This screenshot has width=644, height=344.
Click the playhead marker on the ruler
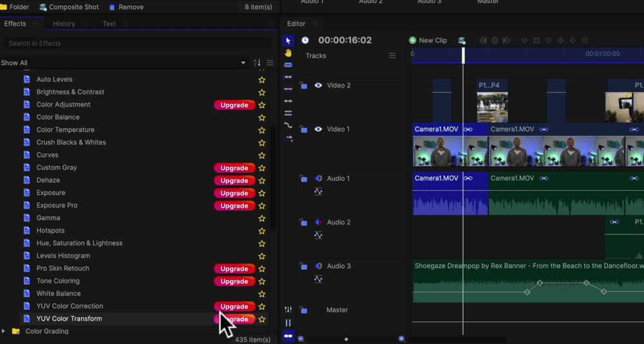pos(463,55)
